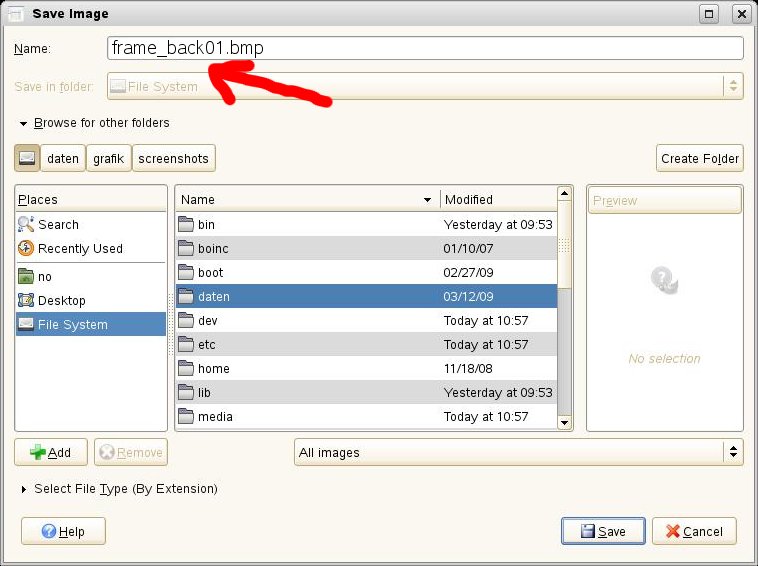
Task: Click the 'no' home folder icon
Action: point(26,277)
